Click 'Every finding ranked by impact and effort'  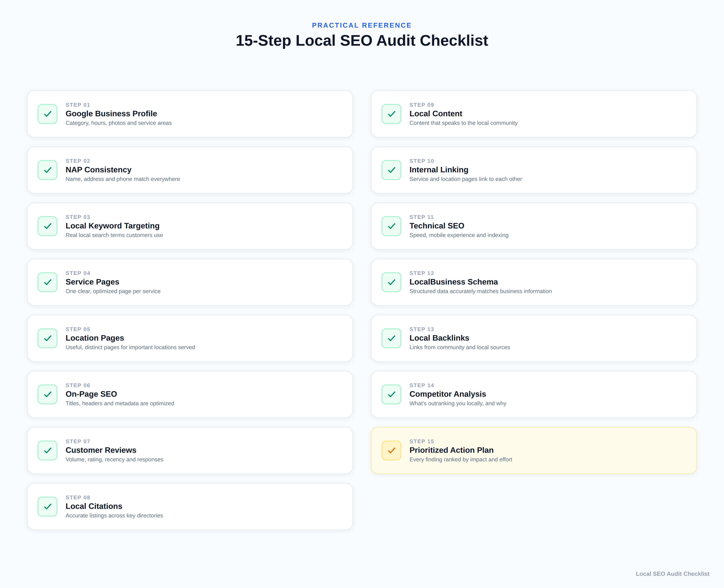pos(461,460)
